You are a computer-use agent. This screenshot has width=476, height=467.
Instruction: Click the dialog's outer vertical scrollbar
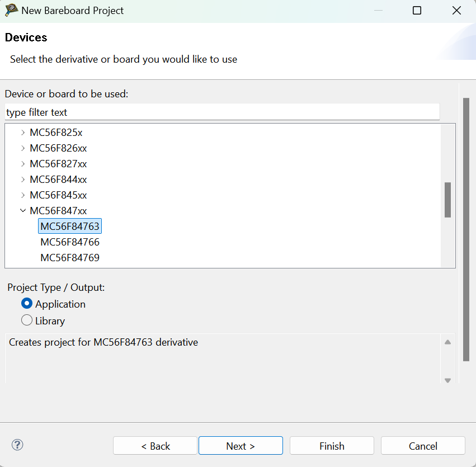466,229
